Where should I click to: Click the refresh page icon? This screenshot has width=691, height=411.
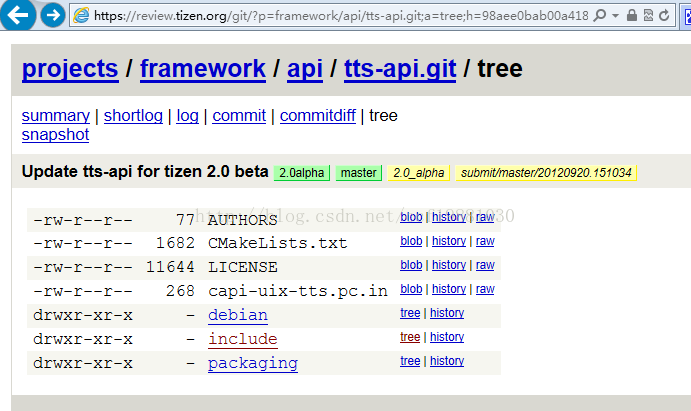pos(664,15)
